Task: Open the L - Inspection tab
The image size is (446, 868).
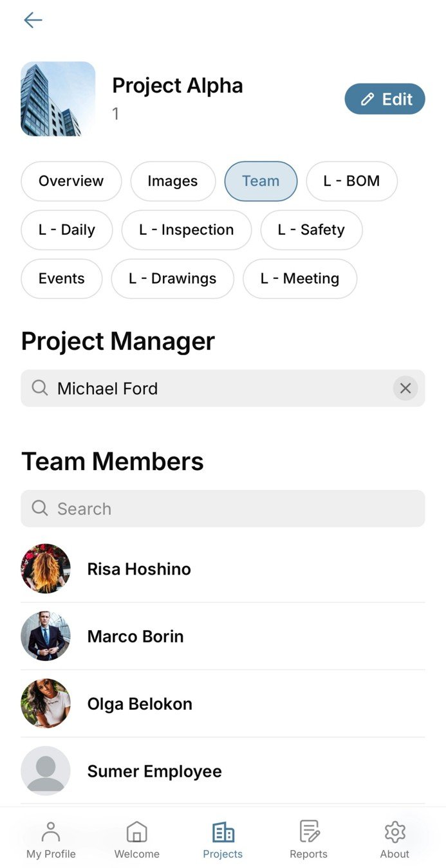Action: pyautogui.click(x=186, y=230)
